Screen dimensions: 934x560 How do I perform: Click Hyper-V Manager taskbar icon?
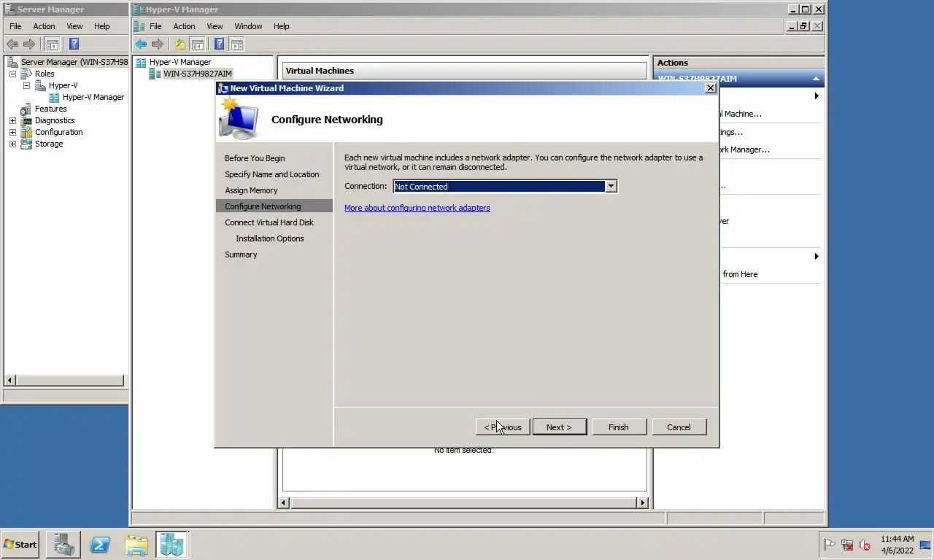pyautogui.click(x=172, y=544)
